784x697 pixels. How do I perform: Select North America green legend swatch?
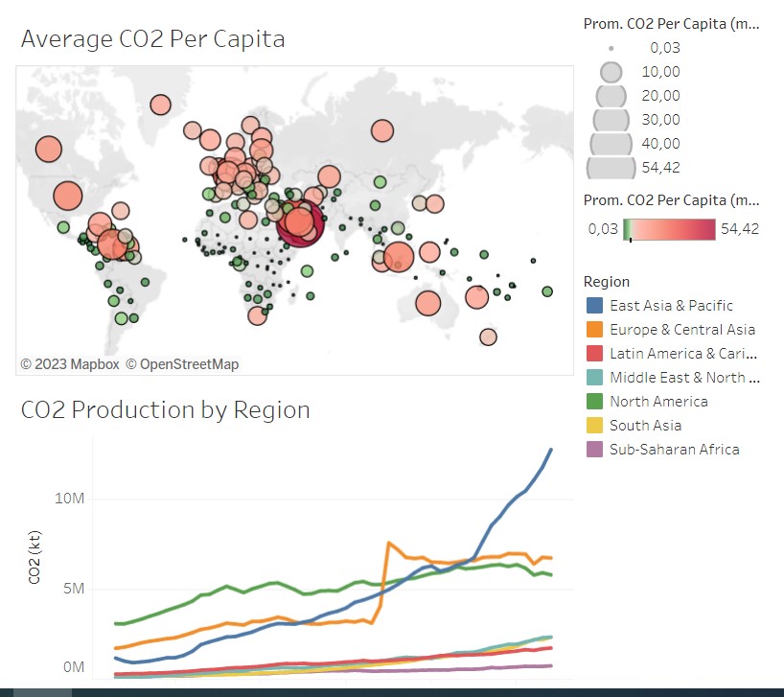[594, 402]
